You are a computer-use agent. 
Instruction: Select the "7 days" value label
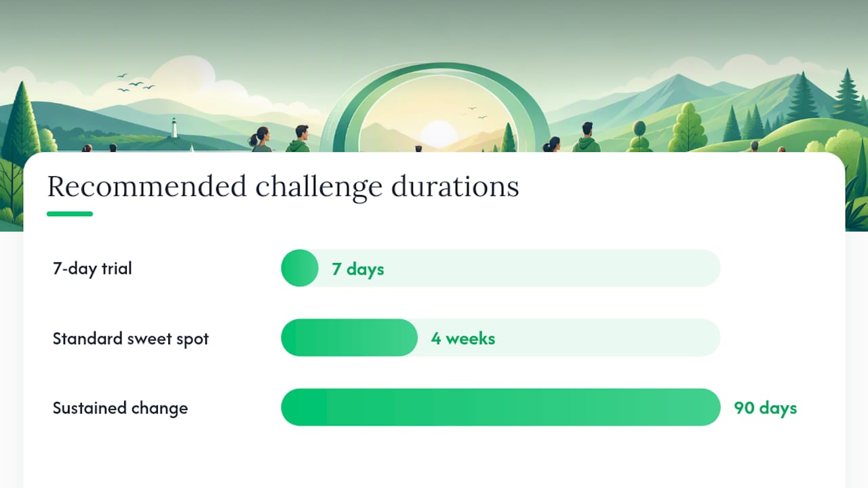[x=358, y=269]
